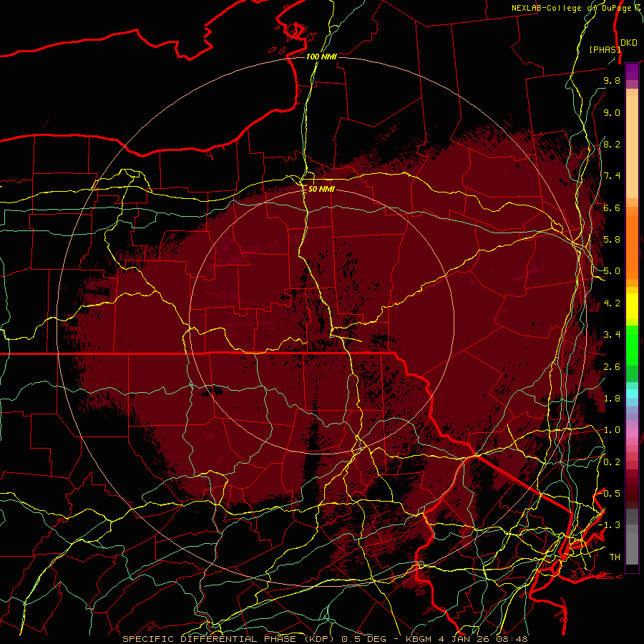Click the -1.3 scale value
This screenshot has width=644, height=644.
click(610, 525)
